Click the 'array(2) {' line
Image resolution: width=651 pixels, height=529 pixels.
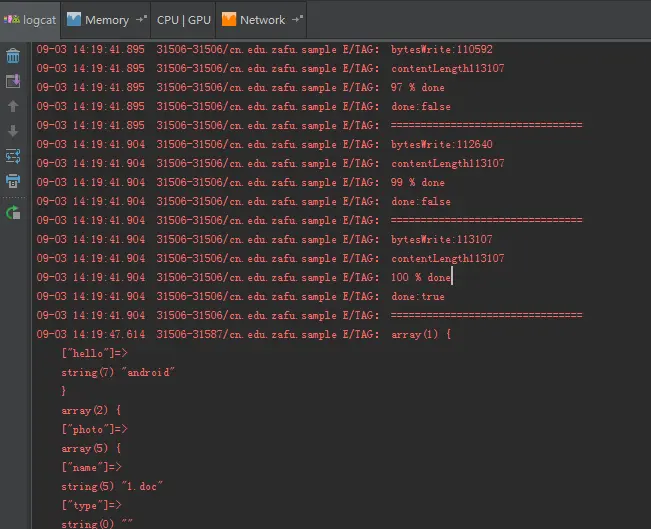coord(91,411)
